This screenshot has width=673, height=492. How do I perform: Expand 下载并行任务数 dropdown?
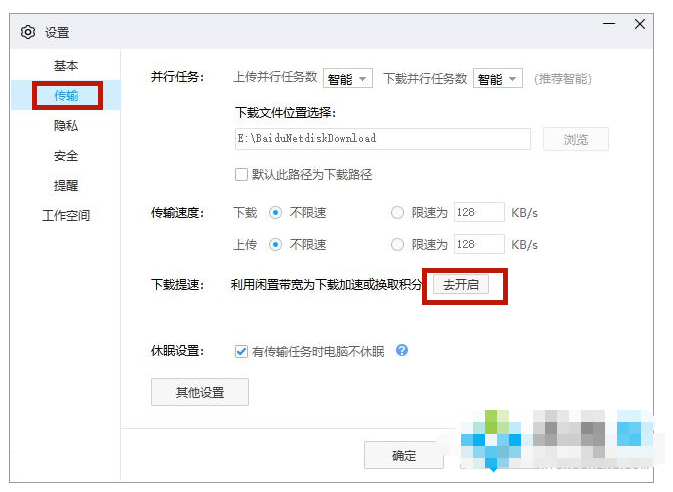(x=498, y=79)
